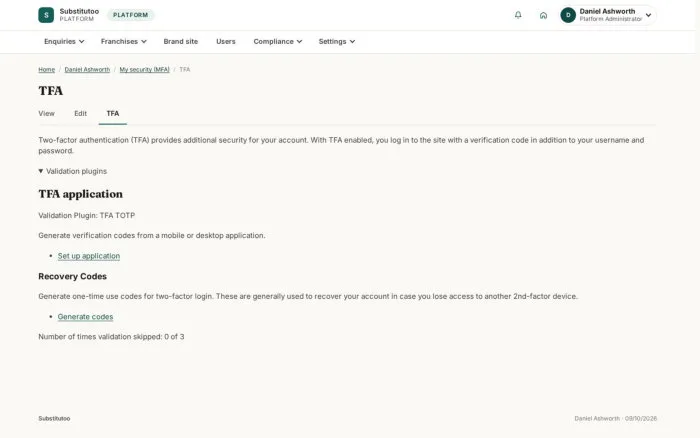Click the PLATFORM badge in header
Image resolution: width=700 pixels, height=438 pixels.
point(130,15)
